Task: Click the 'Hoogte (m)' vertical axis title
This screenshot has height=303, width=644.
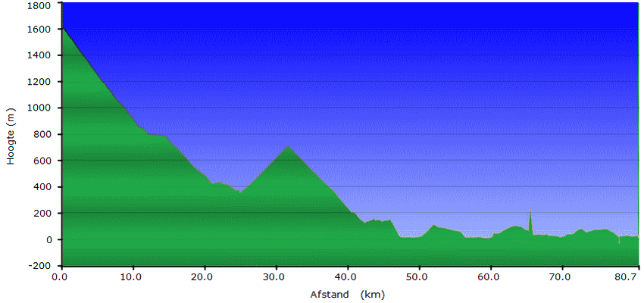Action: tap(11, 136)
